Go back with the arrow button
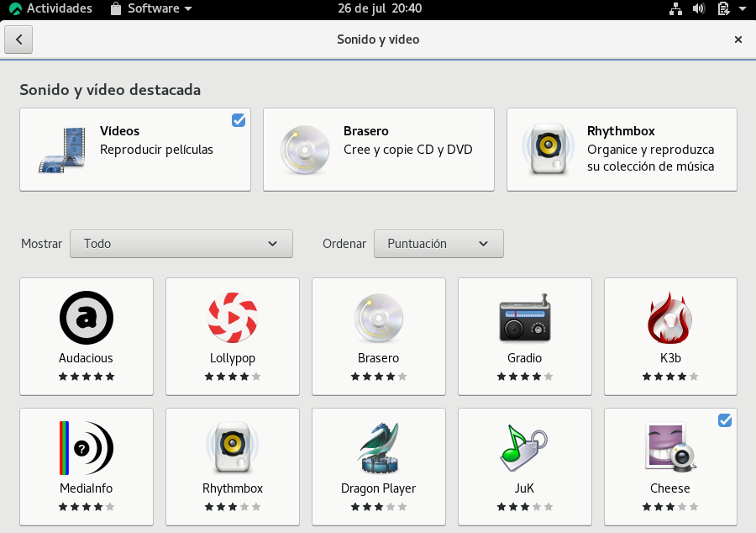The image size is (756, 533). pyautogui.click(x=18, y=40)
